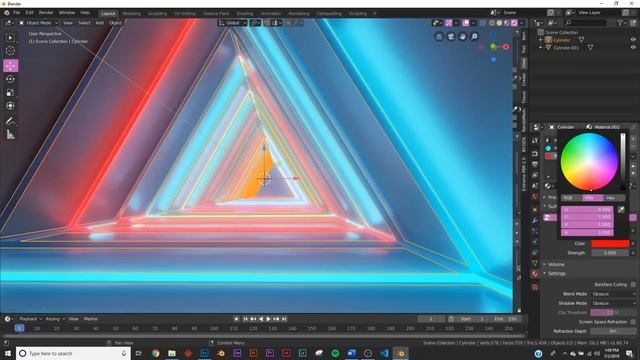The width and height of the screenshot is (640, 360).
Task: Click the zoom view magnifier icon
Action: [x=474, y=37]
